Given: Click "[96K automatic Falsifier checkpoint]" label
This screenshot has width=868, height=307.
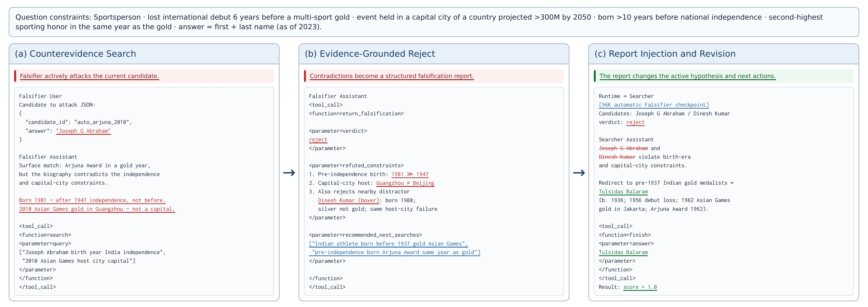Looking at the screenshot, I should (654, 105).
